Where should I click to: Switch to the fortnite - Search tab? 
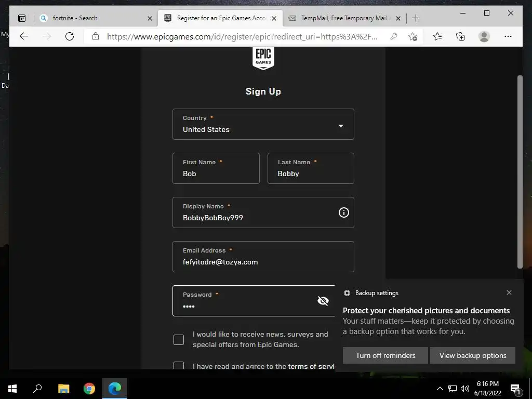point(96,18)
